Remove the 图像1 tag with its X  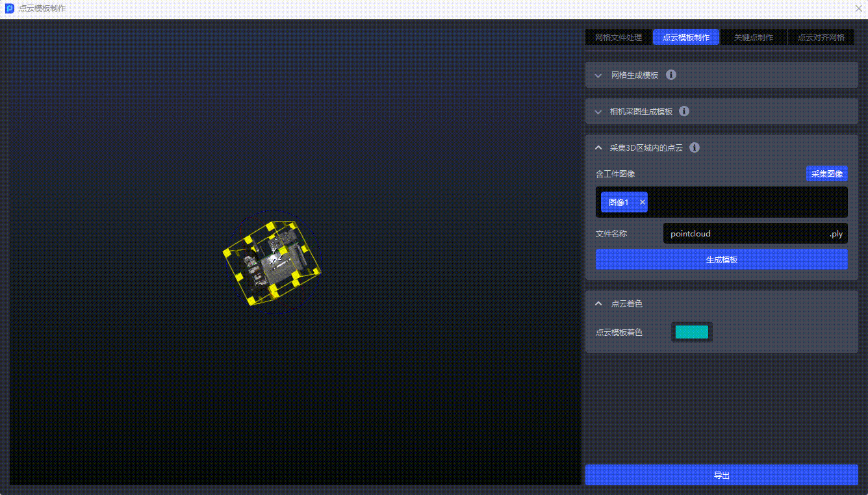[x=643, y=203]
